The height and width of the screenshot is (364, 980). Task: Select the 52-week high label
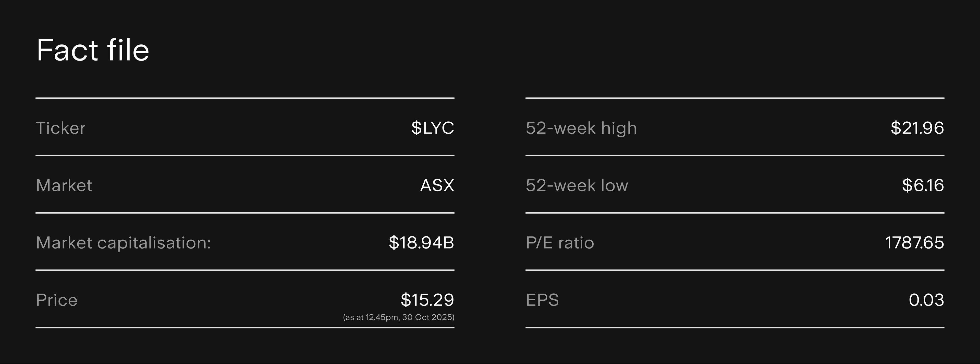point(581,128)
